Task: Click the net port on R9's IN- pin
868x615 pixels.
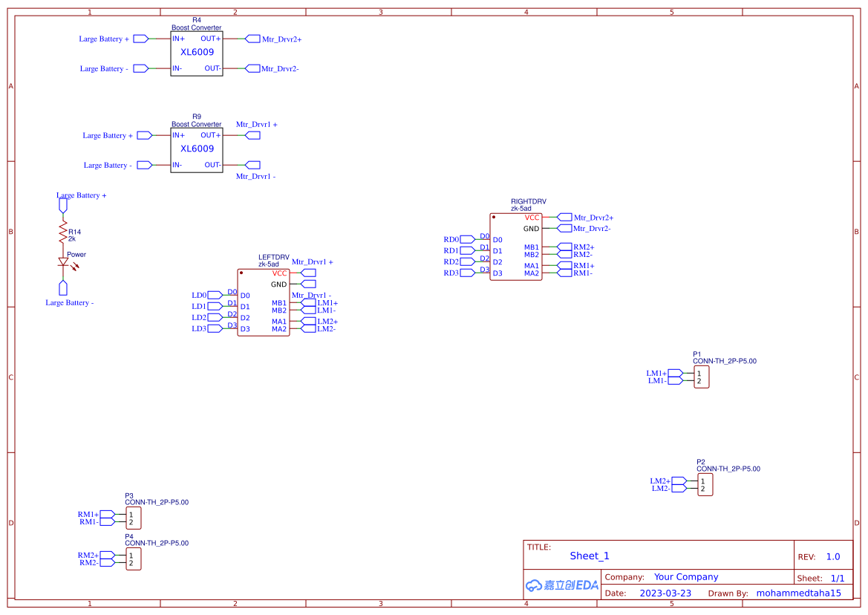Action: (x=145, y=165)
